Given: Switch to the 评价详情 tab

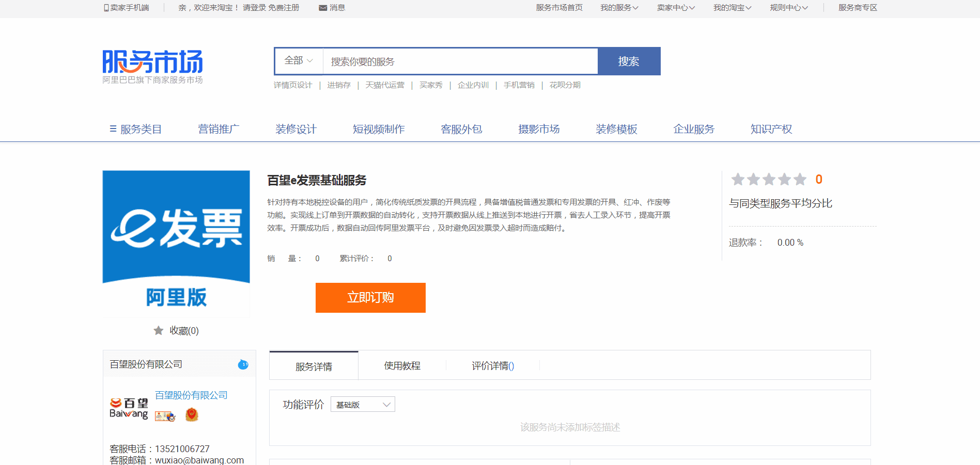Looking at the screenshot, I should pyautogui.click(x=493, y=366).
